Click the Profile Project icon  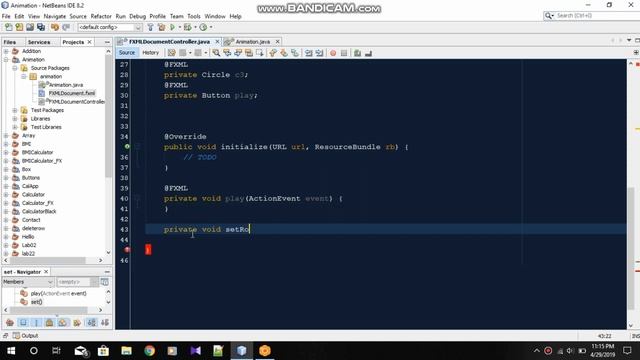[203, 27]
